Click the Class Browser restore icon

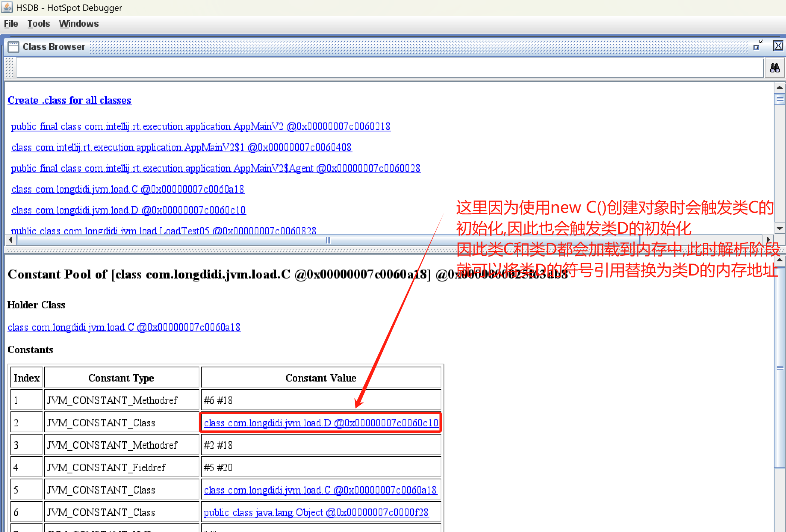pos(758,46)
